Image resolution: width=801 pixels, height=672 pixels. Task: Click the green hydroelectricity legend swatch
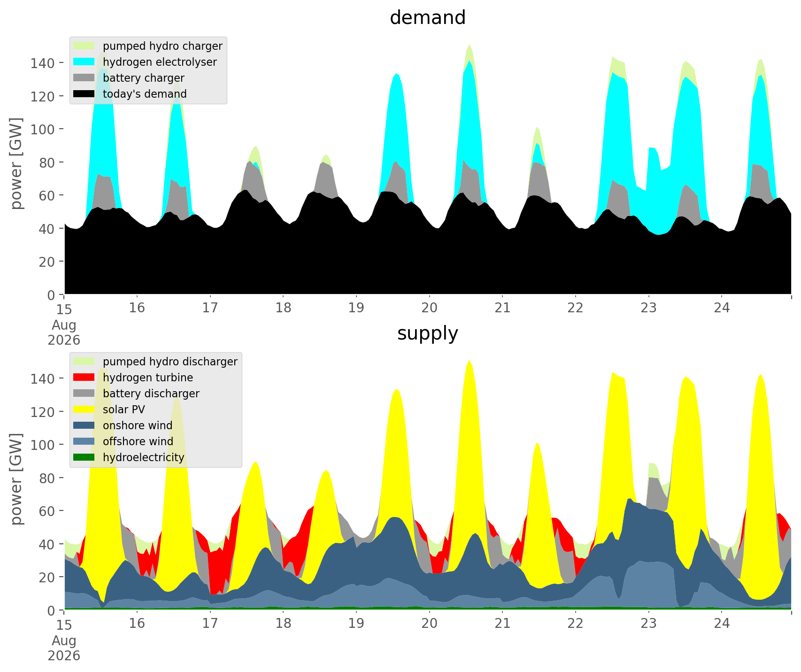84,457
